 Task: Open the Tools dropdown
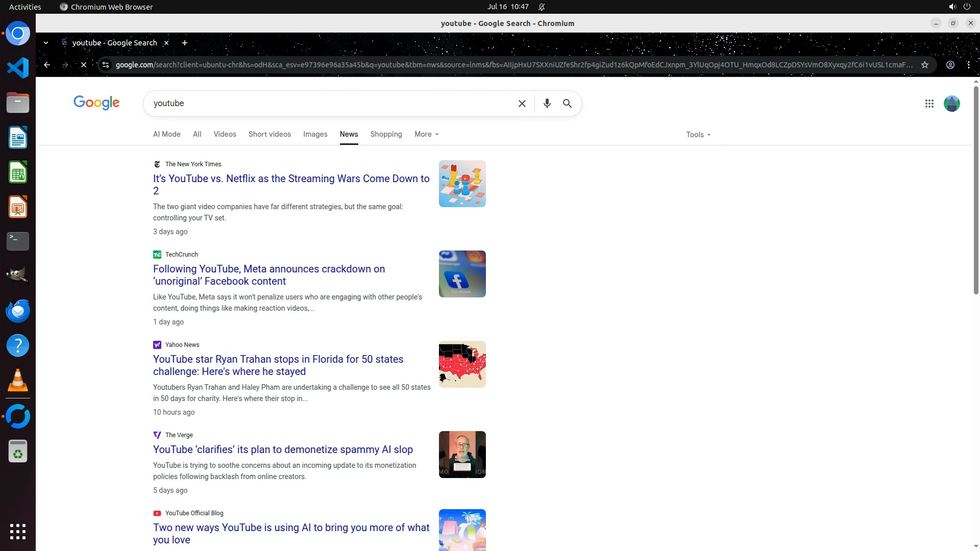[x=698, y=135]
